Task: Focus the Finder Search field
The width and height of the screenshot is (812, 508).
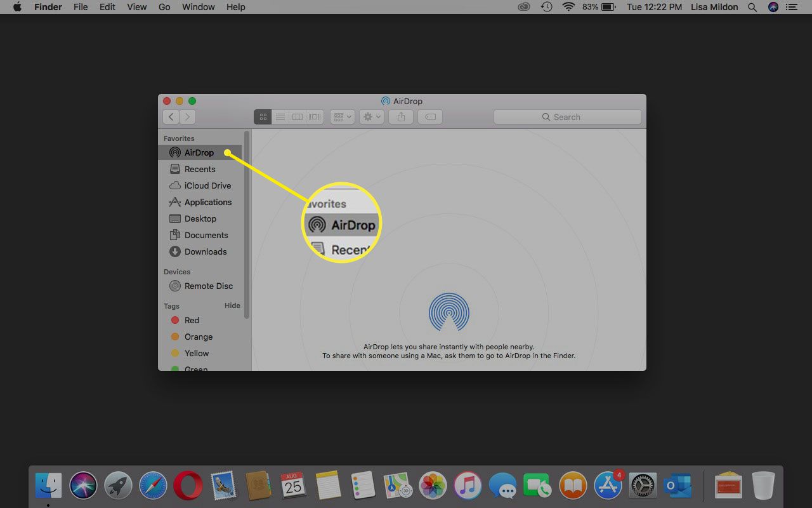Action: 568,117
